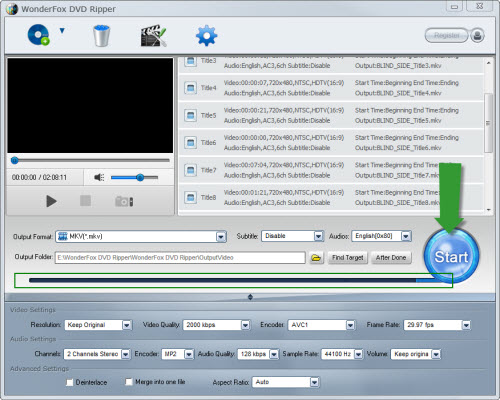Click the Find Target button
500x400 pixels.
347,258
